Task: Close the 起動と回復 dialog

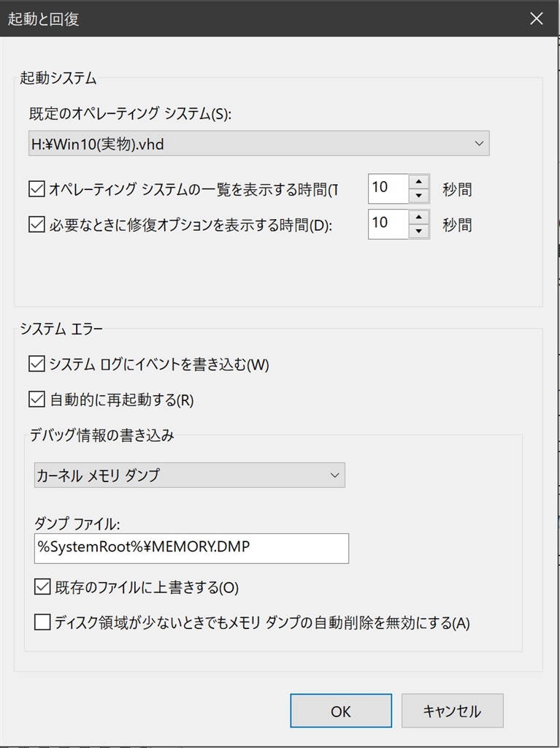Action: tap(537, 19)
